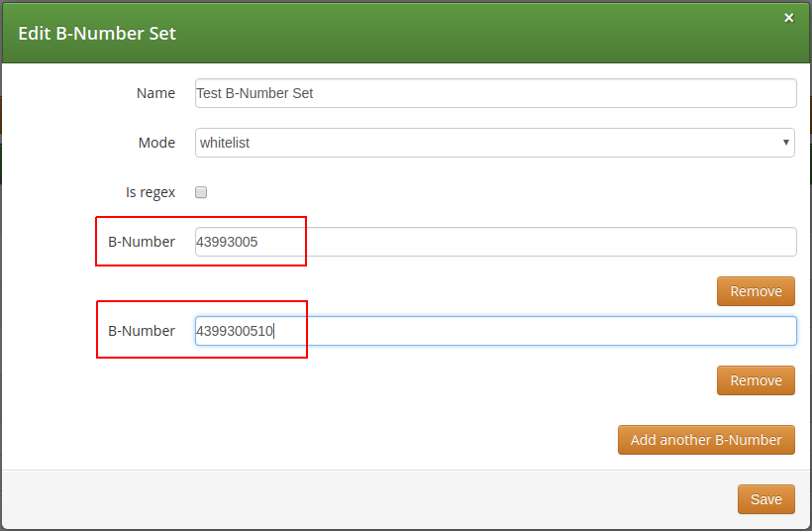Click the Mode dropdown arrow
The width and height of the screenshot is (812, 531).
(786, 143)
